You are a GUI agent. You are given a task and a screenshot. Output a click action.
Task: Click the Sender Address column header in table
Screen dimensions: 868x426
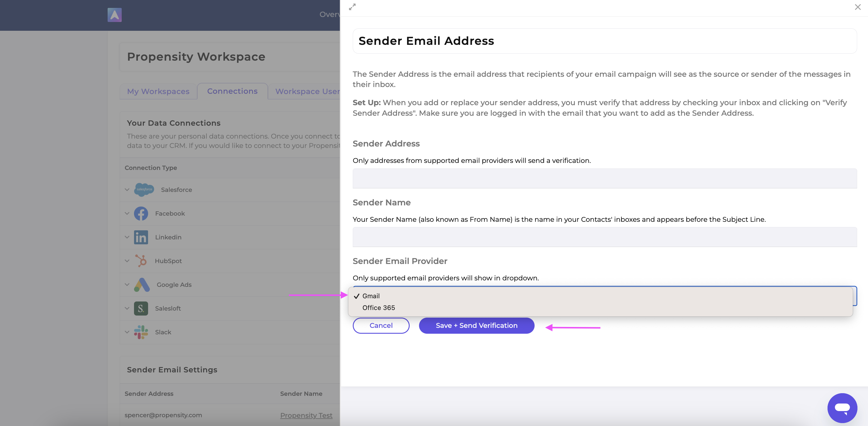[149, 394]
